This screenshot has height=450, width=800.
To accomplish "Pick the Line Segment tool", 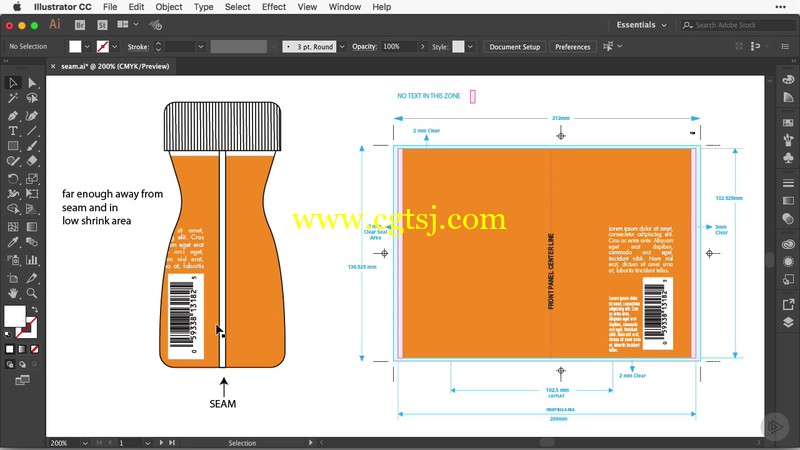I will click(32, 131).
